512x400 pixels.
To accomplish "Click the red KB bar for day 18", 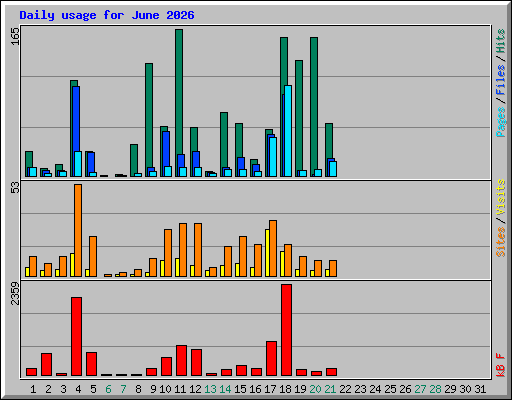I will coord(286,330).
